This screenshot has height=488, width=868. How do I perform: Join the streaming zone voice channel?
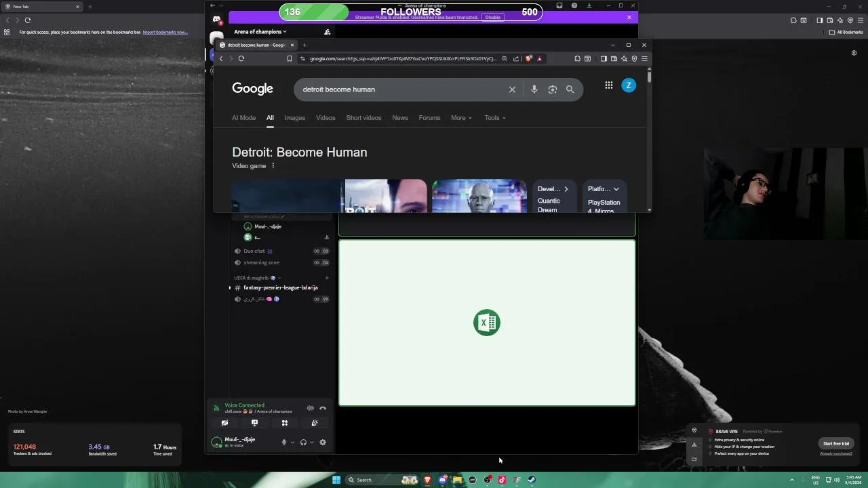pyautogui.click(x=280, y=262)
